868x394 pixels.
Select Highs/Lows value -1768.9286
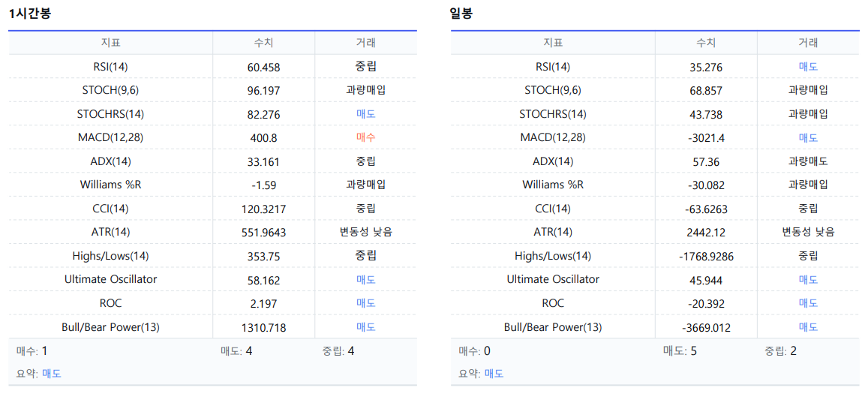pos(706,257)
